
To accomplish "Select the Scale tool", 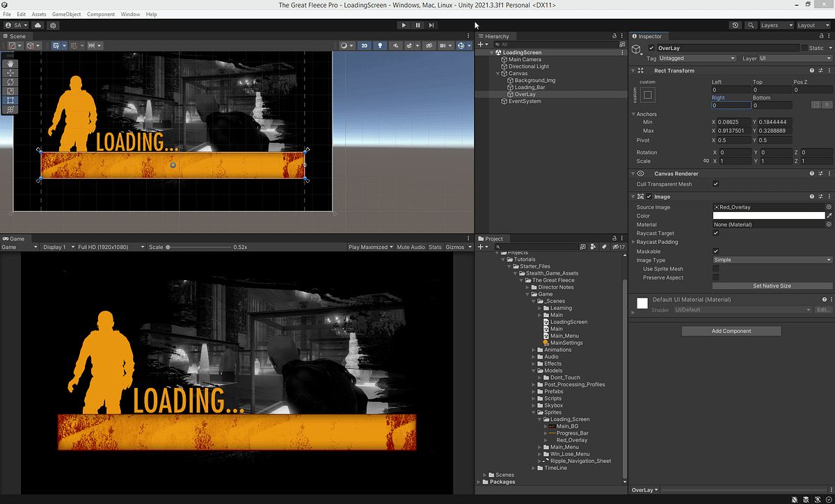I will (x=10, y=89).
